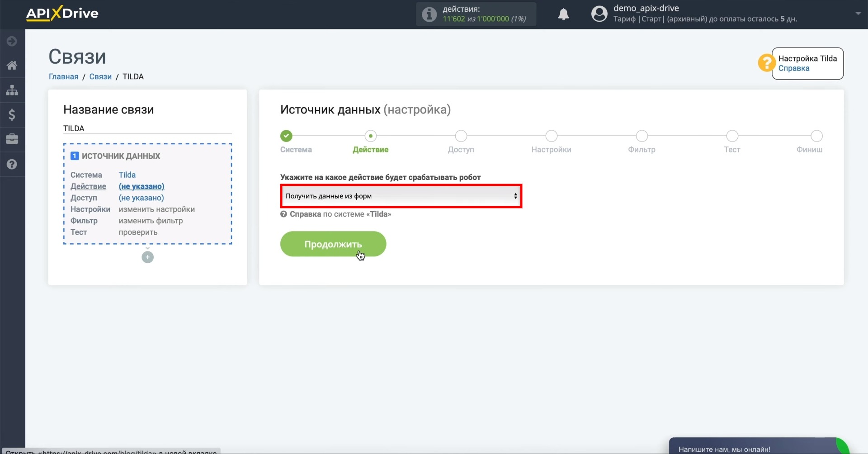Click изменить настройки link
The image size is (868, 454).
coord(157,209)
